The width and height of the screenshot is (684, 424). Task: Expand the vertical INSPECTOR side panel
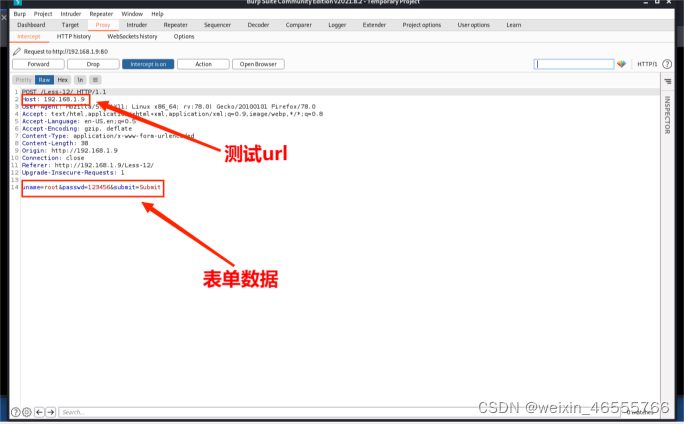point(667,115)
